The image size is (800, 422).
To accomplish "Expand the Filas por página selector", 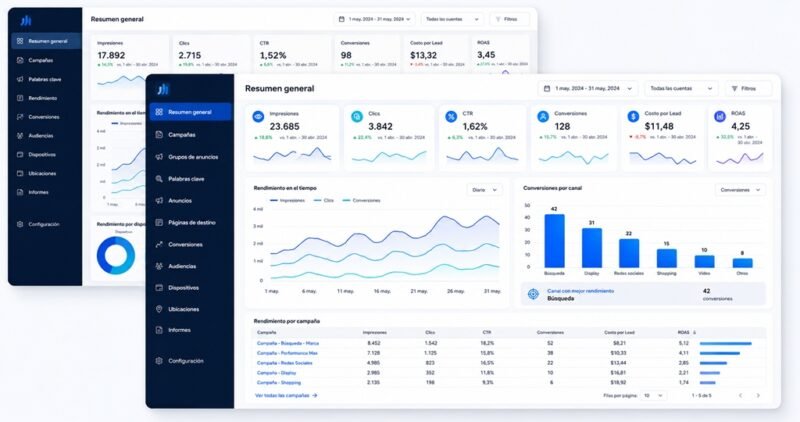I will coord(653,395).
